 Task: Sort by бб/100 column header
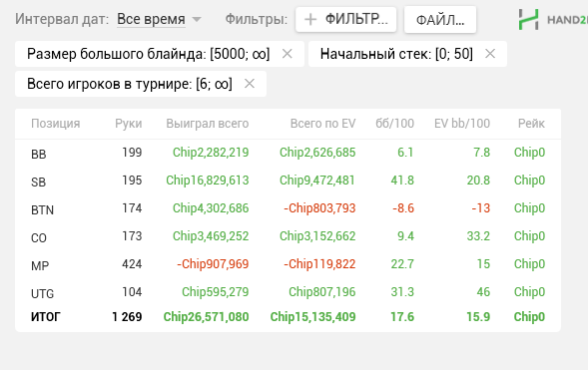point(395,124)
